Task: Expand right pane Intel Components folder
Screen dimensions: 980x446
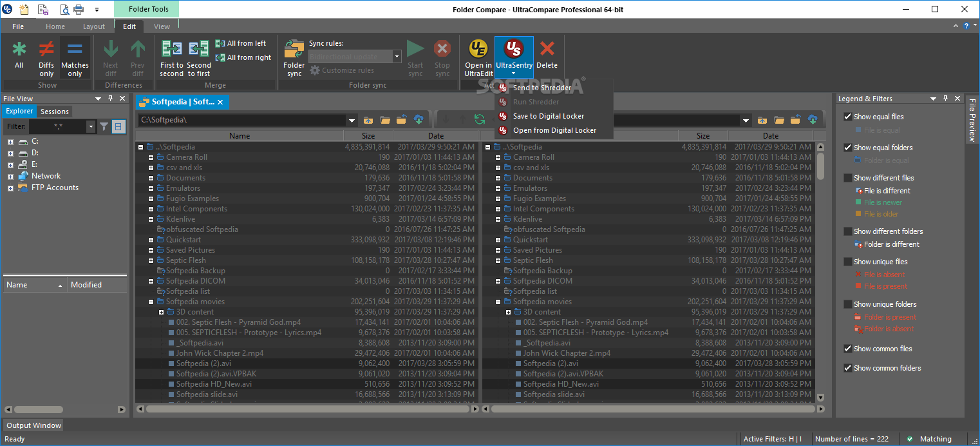Action: [498, 209]
